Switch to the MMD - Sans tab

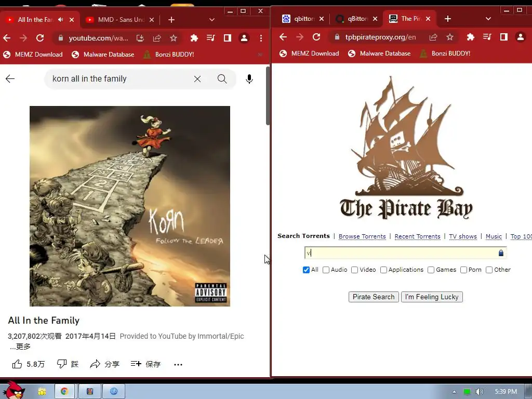(x=121, y=20)
